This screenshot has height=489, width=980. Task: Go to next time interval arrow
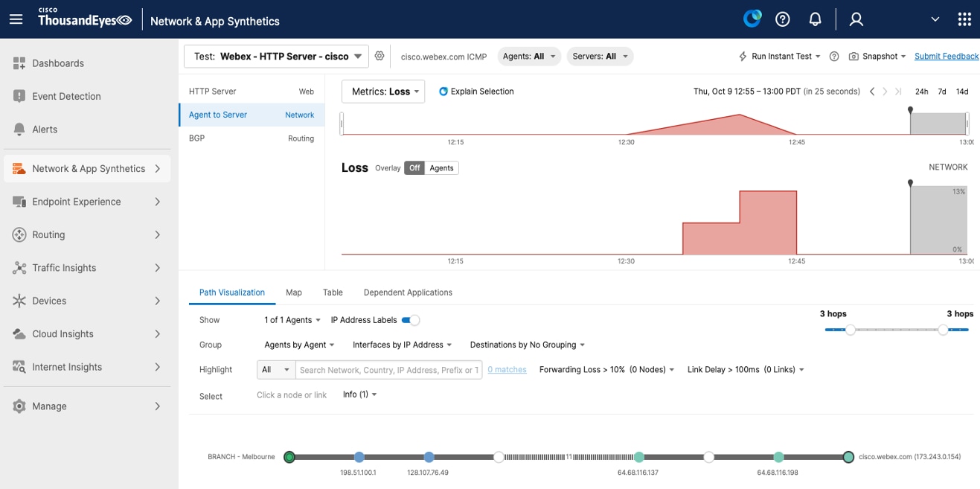click(885, 92)
